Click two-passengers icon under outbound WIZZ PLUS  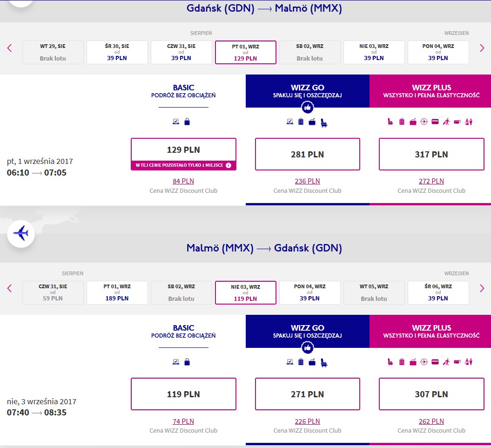point(469,122)
